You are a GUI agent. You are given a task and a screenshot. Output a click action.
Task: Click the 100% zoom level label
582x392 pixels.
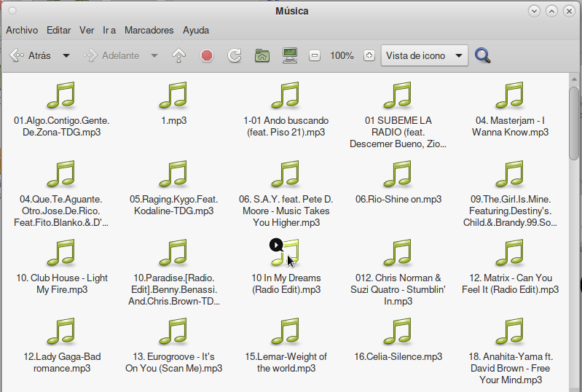[x=342, y=55]
